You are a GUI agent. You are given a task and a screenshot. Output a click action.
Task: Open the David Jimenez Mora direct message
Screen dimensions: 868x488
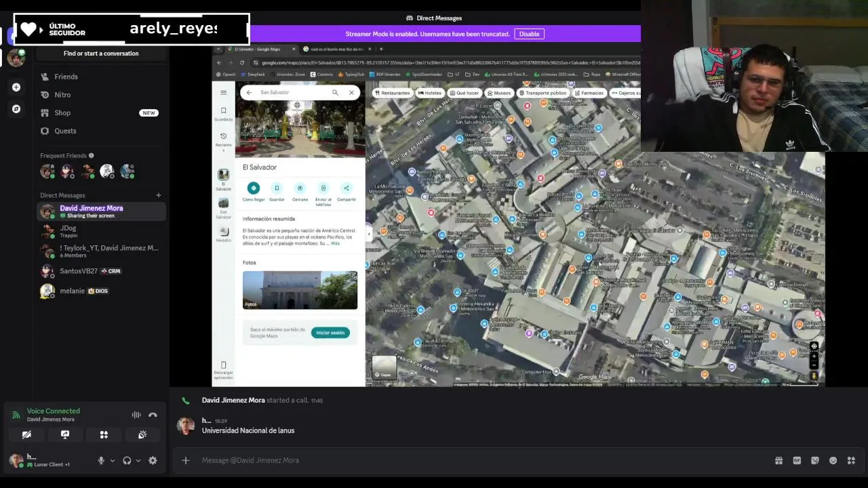[101, 211]
